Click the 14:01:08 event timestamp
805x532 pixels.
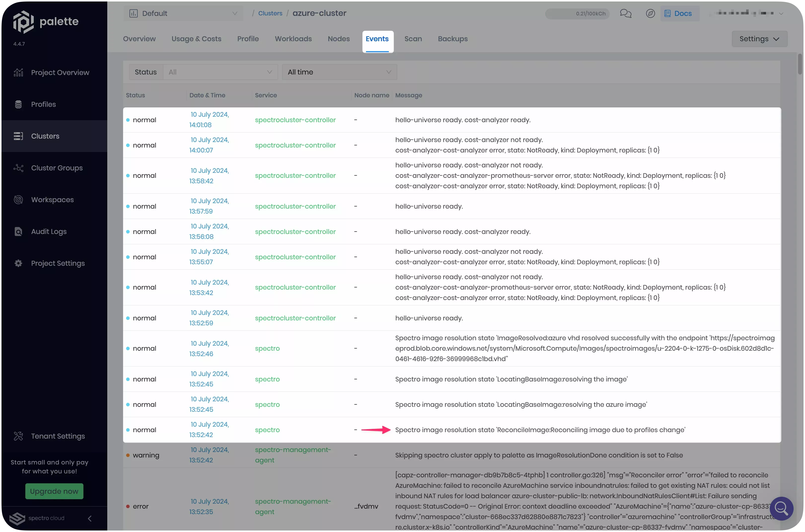[209, 120]
